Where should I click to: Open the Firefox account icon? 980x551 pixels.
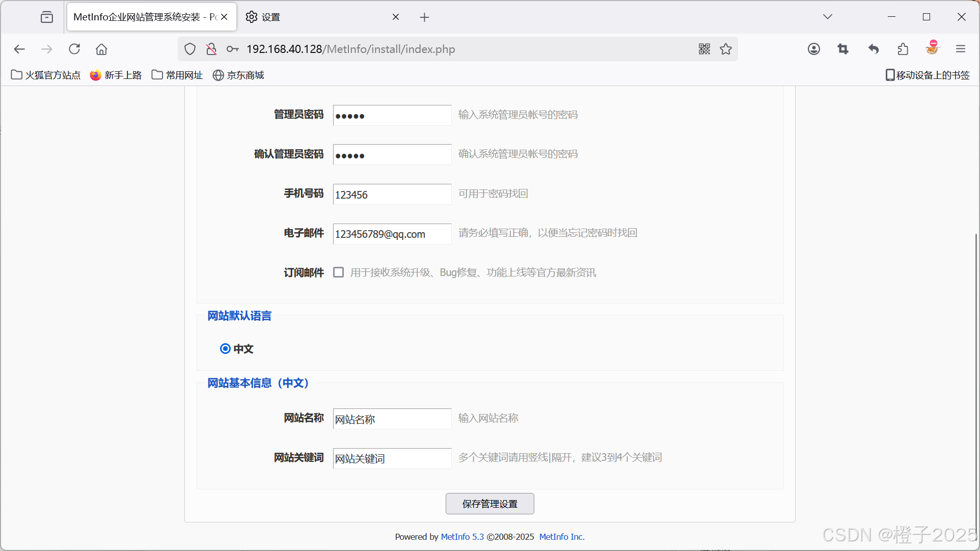(813, 49)
